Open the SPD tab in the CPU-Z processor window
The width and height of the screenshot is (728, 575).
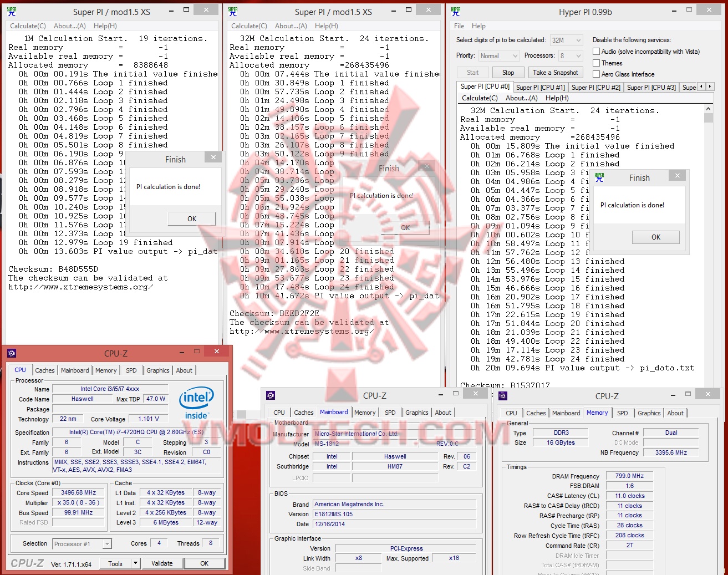tap(131, 370)
